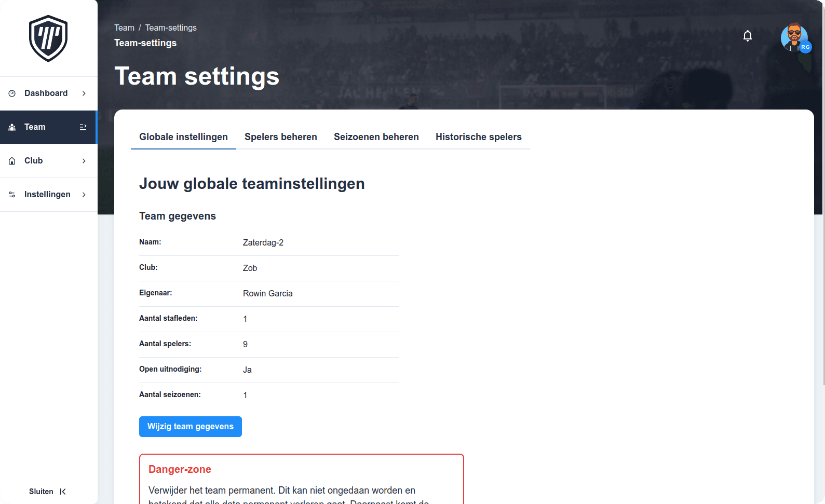Viewport: 825px width, 504px height.
Task: Expand the Dashboard menu entry
Action: pos(84,93)
